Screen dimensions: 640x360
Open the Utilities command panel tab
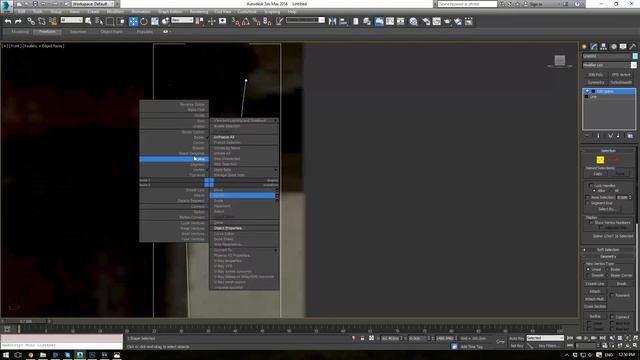(633, 47)
